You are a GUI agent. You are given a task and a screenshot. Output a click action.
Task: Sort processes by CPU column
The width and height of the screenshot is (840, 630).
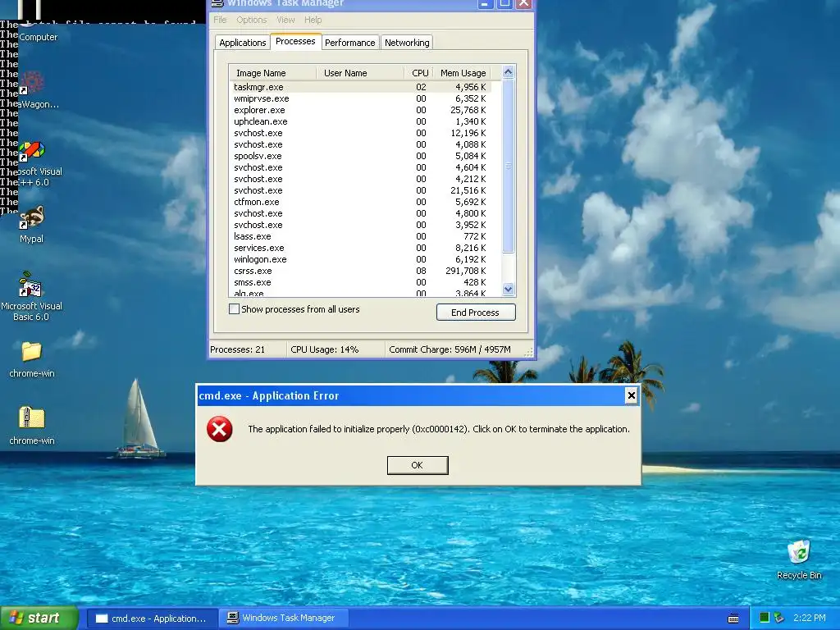[x=418, y=73]
